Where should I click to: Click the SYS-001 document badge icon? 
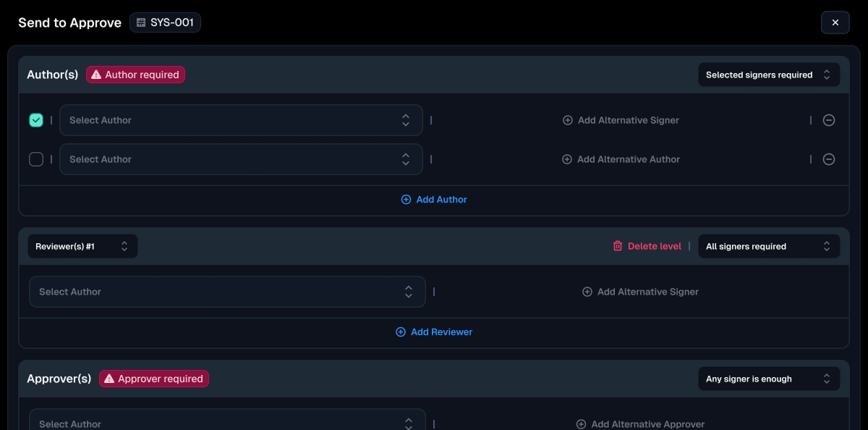pos(141,23)
